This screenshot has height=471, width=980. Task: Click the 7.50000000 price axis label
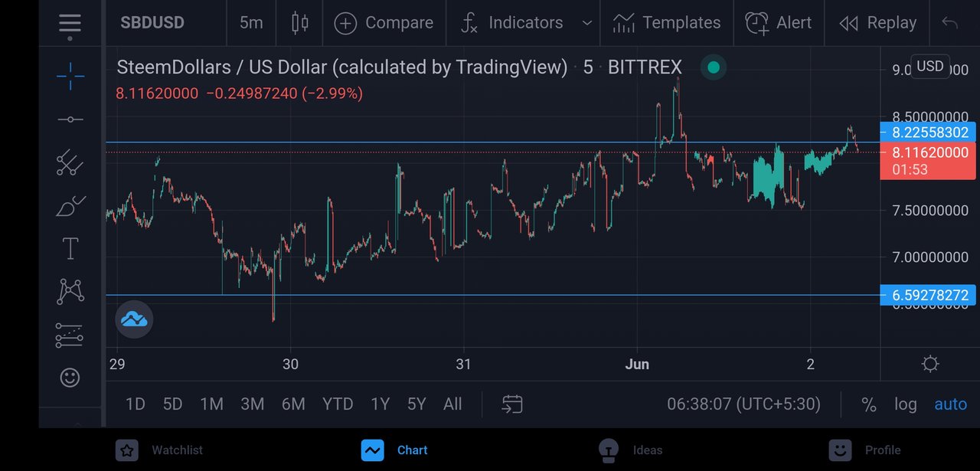point(930,210)
